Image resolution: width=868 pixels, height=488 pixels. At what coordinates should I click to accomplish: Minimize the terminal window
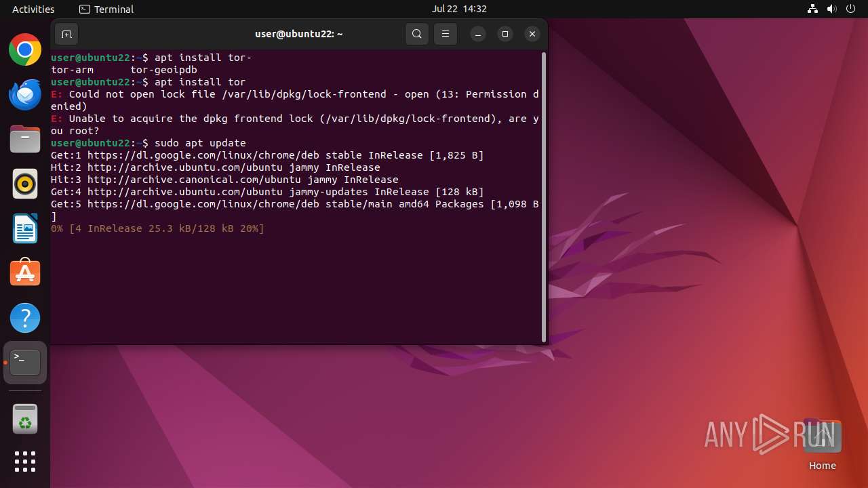(478, 34)
